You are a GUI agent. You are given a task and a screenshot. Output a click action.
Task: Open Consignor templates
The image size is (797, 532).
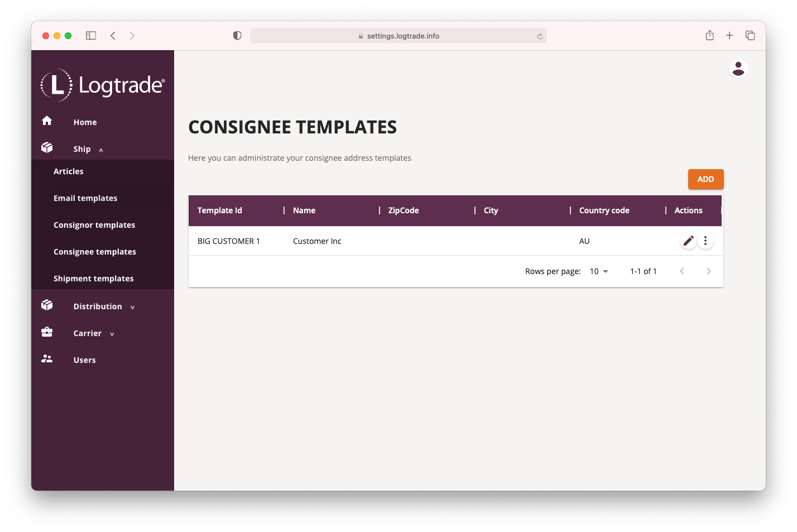pos(94,225)
